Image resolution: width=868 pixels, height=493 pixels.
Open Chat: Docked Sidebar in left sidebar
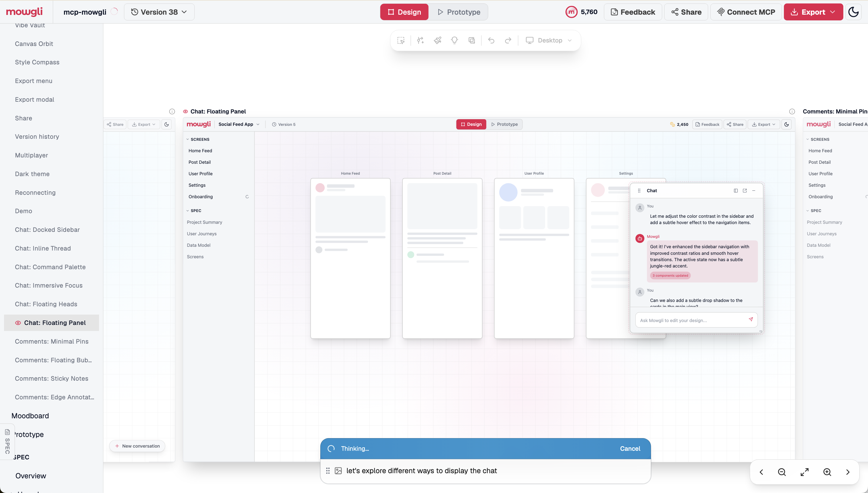(47, 230)
